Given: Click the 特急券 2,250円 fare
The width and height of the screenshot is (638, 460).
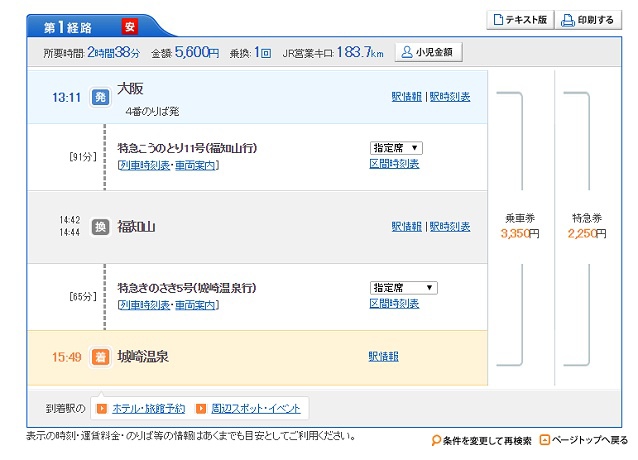Looking at the screenshot, I should click(587, 226).
